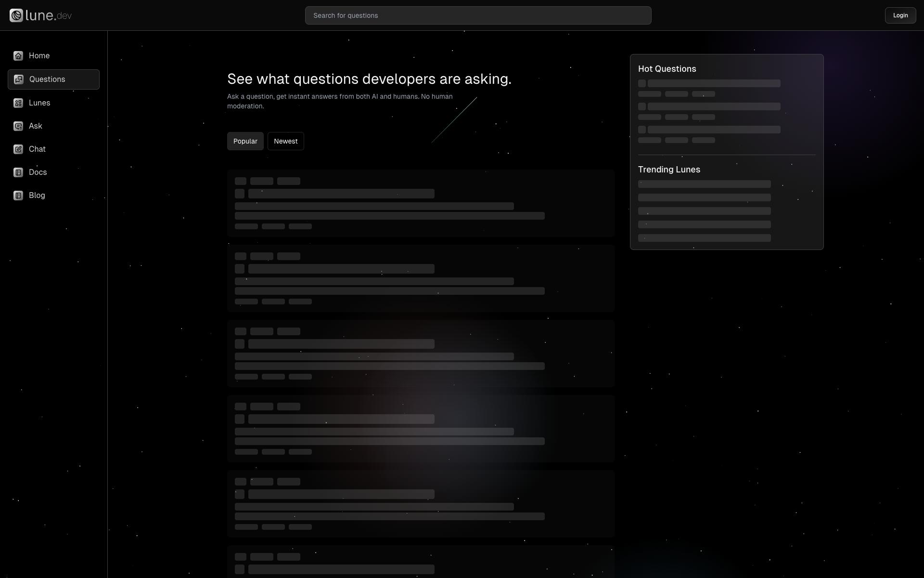The height and width of the screenshot is (578, 924).
Task: Click the lune.dev logo icon
Action: (x=16, y=15)
